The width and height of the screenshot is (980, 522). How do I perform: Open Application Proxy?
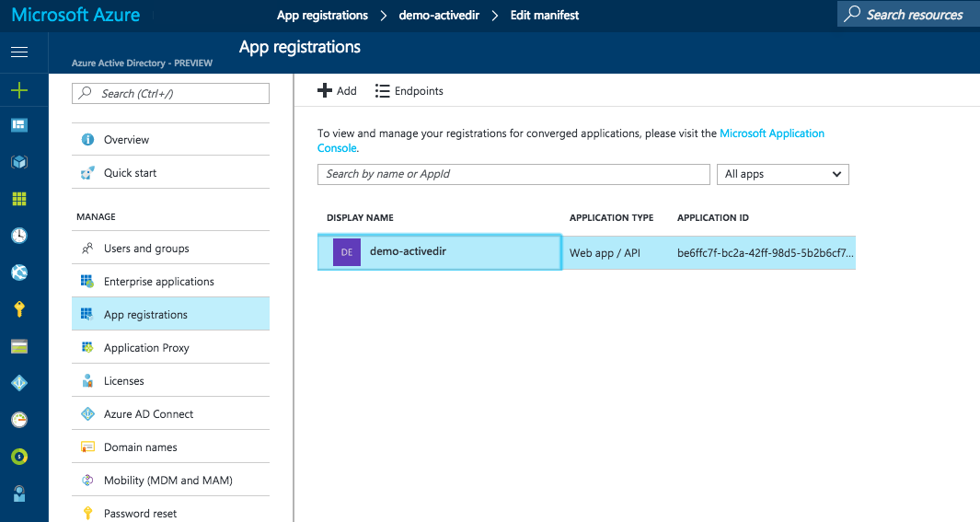(x=170, y=348)
